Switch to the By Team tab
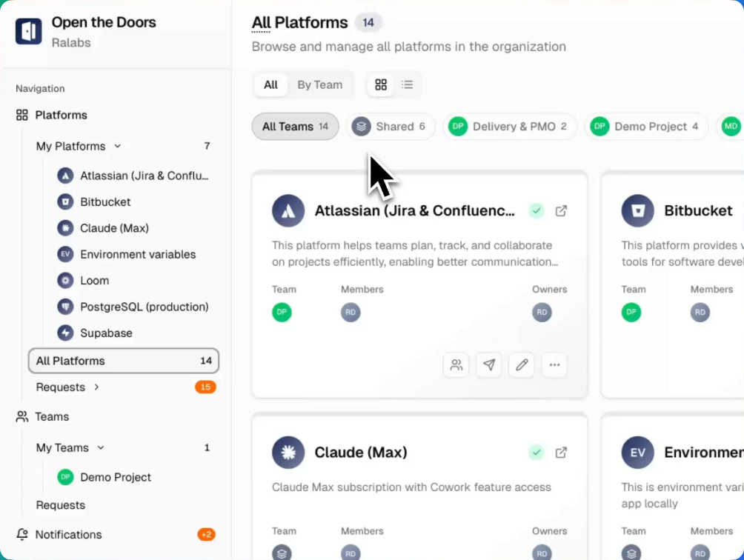This screenshot has width=744, height=560. pos(320,85)
